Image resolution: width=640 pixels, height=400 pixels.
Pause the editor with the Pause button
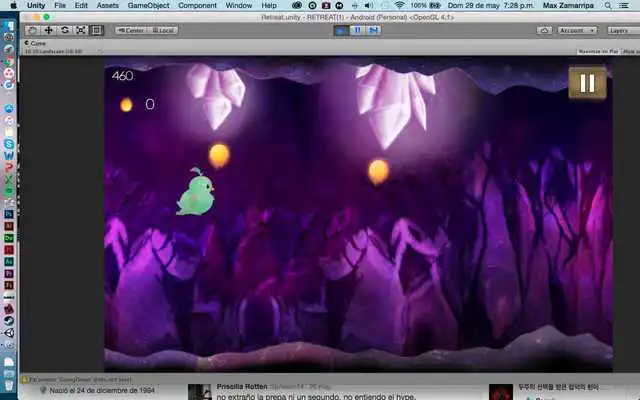pyautogui.click(x=358, y=30)
